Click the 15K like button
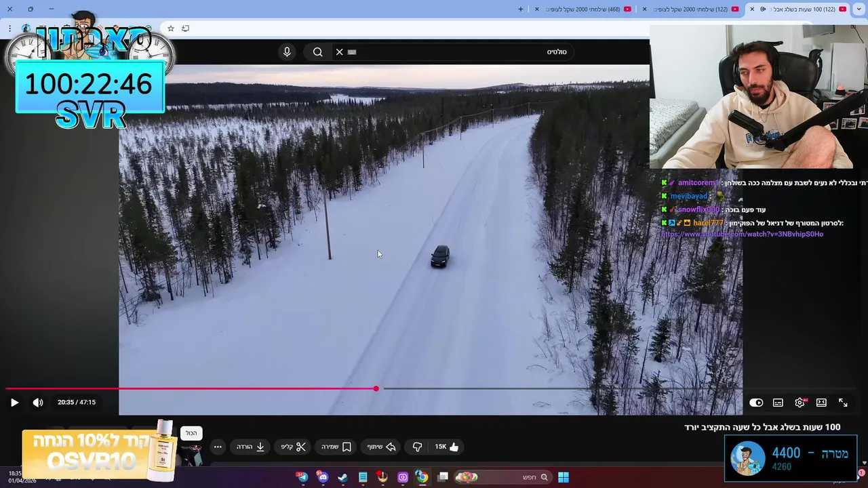Viewport: 868px width, 488px height. pos(447,447)
